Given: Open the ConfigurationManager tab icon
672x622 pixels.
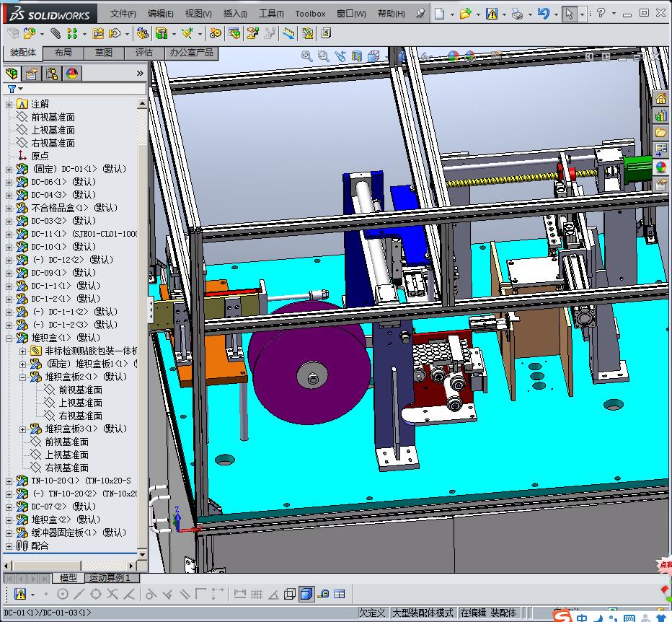Looking at the screenshot, I should click(52, 74).
